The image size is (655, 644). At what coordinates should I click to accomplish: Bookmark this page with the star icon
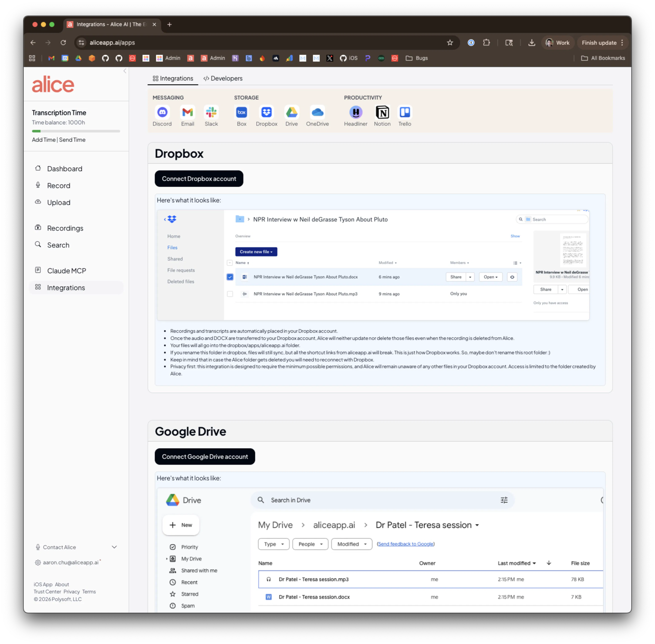click(450, 43)
